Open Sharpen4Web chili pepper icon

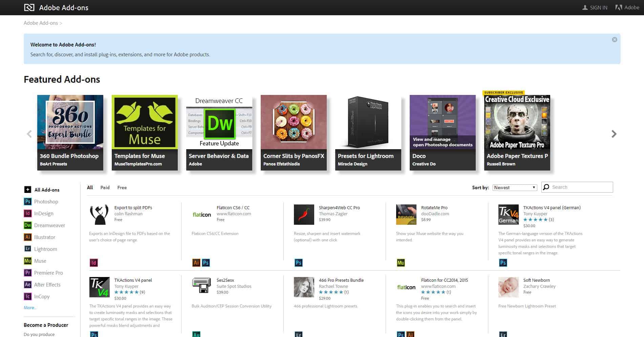[304, 214]
